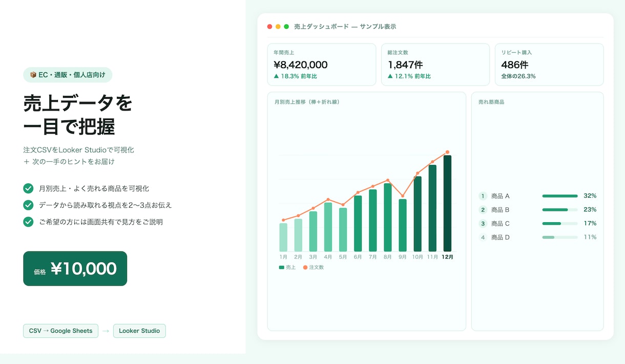This screenshot has width=625, height=364.
Task: Click the rank 1 circle beside 商品 A
Action: tap(483, 196)
